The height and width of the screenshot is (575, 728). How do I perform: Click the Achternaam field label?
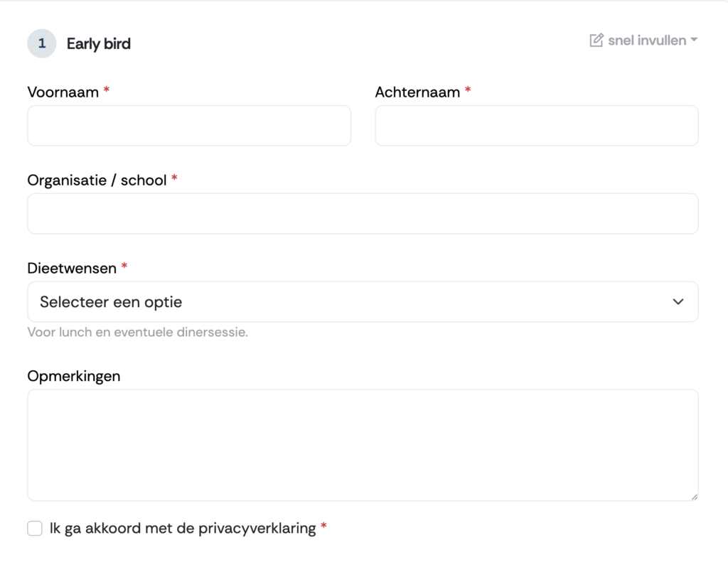point(417,92)
